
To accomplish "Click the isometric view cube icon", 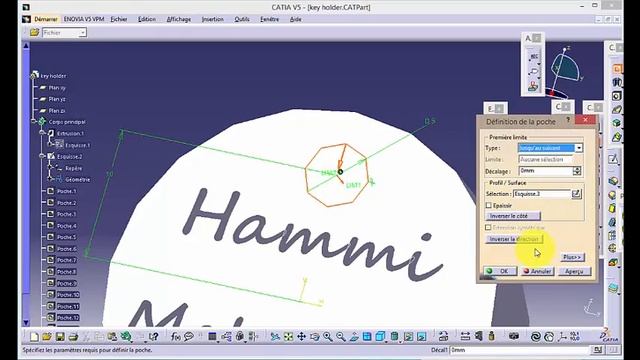I will pyautogui.click(x=380, y=337).
